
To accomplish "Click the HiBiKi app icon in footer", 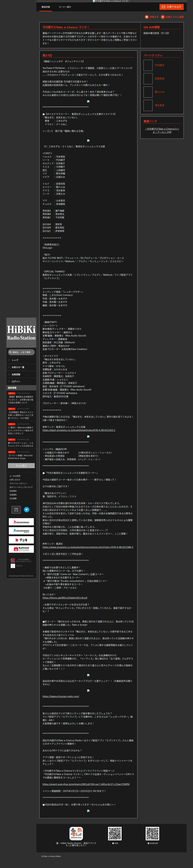I will tap(76, 833).
